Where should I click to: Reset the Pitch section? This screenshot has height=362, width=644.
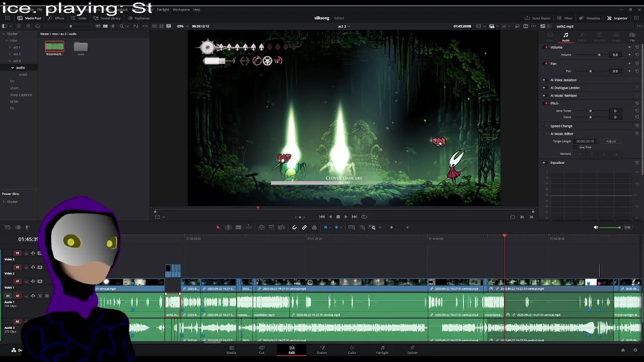click(637, 104)
